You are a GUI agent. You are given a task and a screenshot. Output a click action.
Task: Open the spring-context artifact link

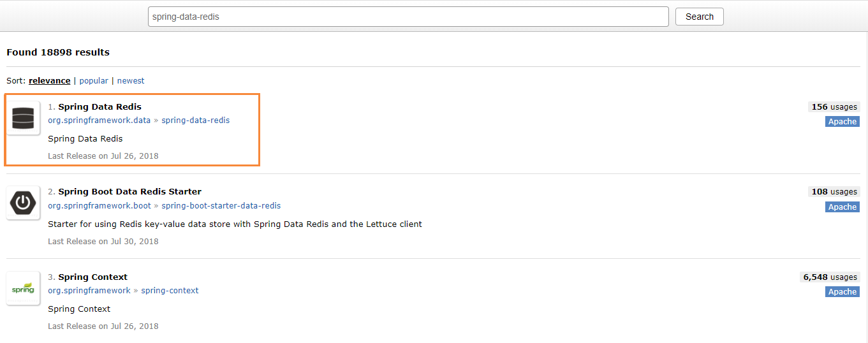tap(170, 290)
